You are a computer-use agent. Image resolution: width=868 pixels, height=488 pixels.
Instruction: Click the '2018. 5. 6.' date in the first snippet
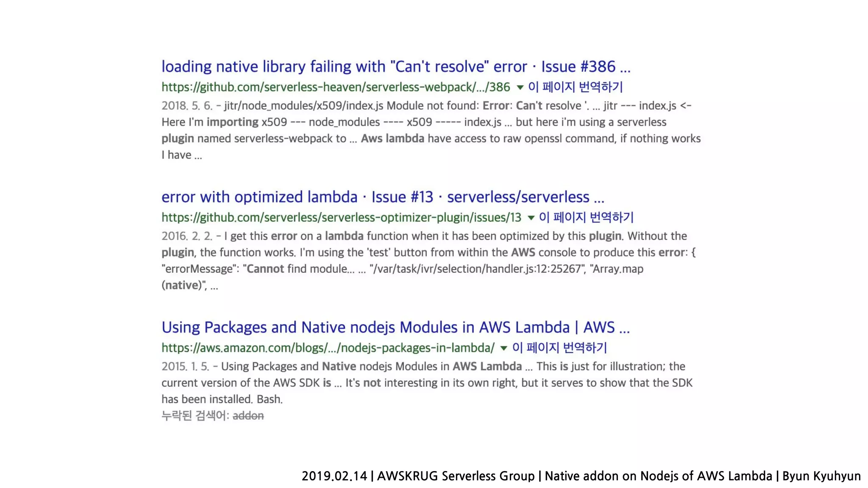pos(187,105)
